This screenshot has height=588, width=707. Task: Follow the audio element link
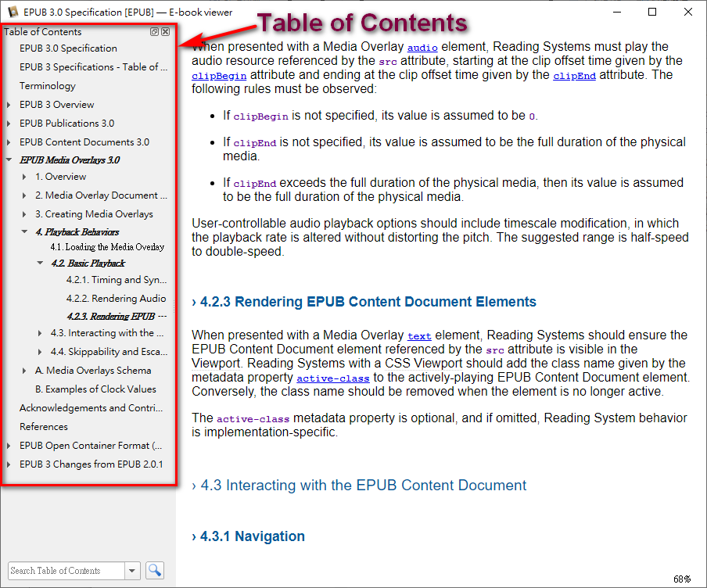(422, 48)
